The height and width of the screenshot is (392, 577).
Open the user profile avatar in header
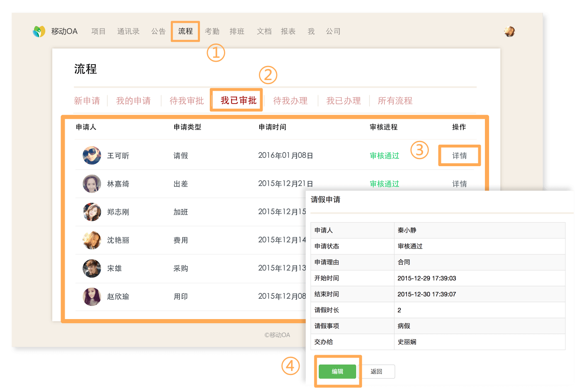[509, 31]
